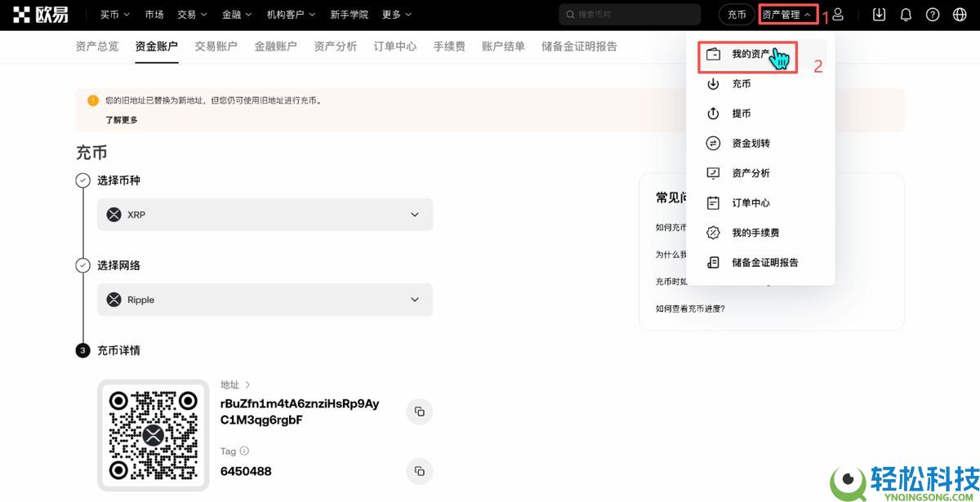Click the 充币 button in the header
980x502 pixels.
tap(736, 14)
